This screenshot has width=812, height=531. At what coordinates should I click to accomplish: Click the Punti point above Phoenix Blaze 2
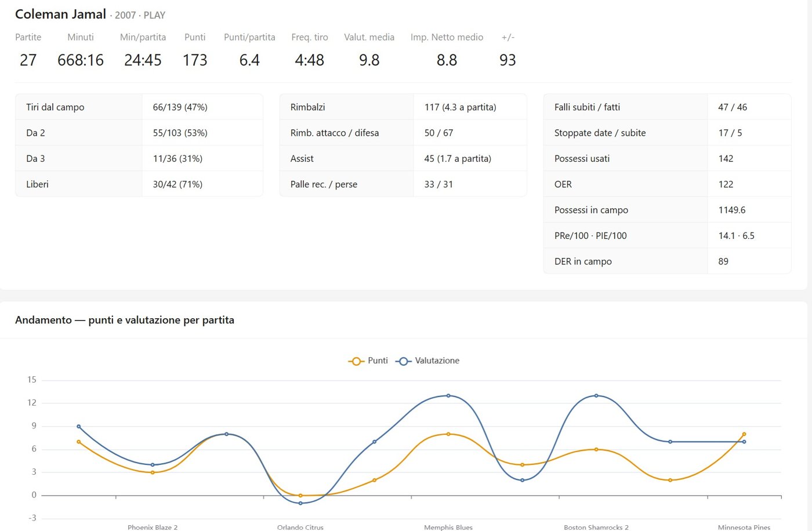pyautogui.click(x=153, y=472)
